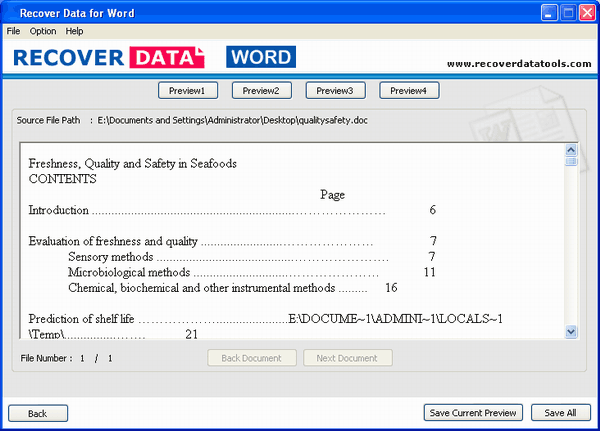This screenshot has width=600, height=431.
Task: Click the Save All button
Action: pos(560,413)
